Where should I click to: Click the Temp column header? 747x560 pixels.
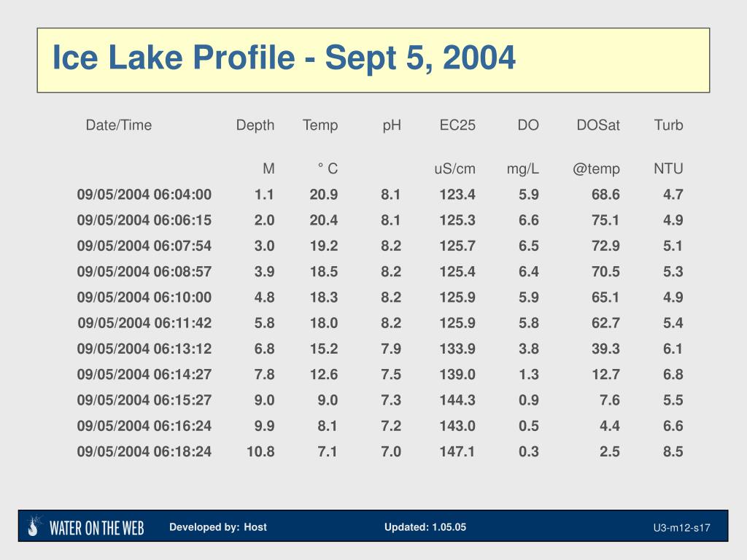pyautogui.click(x=320, y=125)
